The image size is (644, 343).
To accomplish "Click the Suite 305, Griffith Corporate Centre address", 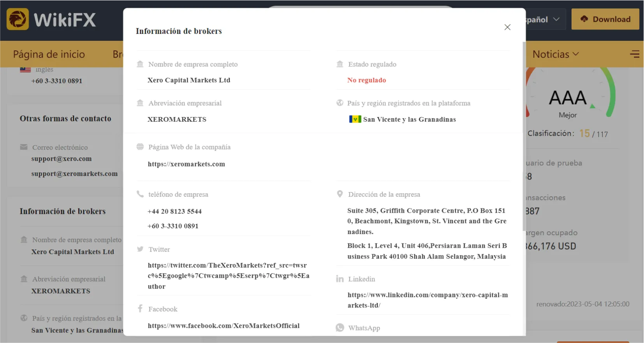I will (427, 221).
